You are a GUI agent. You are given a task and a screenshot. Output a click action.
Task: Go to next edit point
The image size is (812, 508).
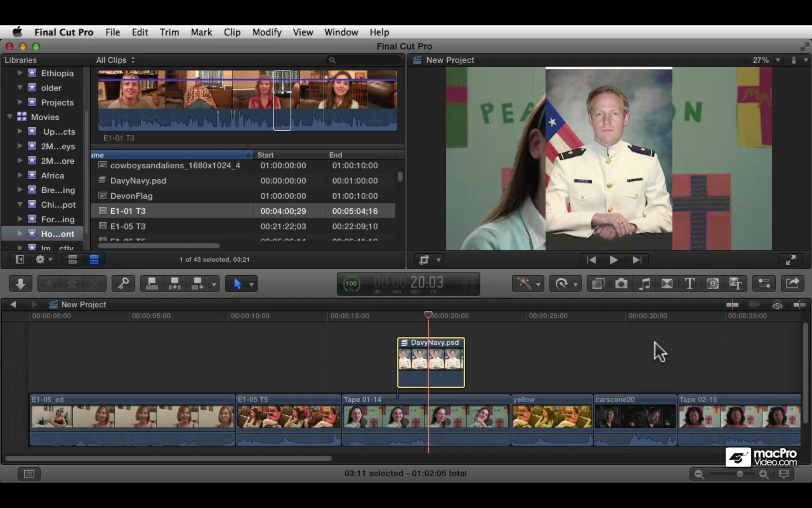(637, 260)
